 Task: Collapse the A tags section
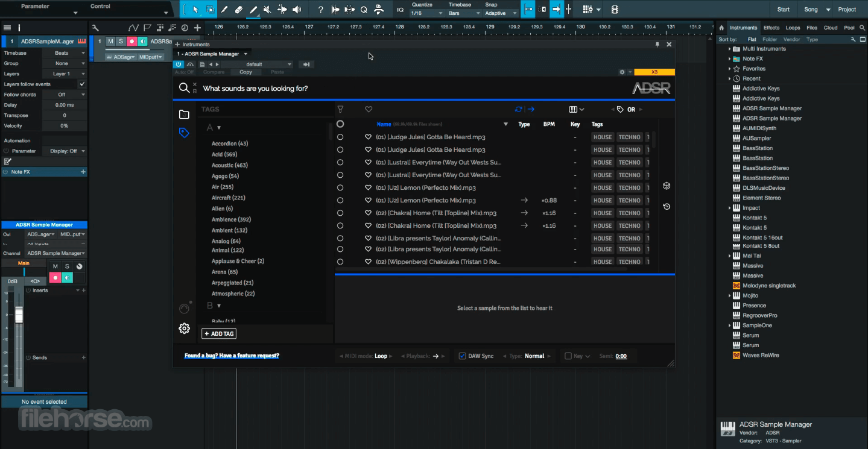[219, 128]
